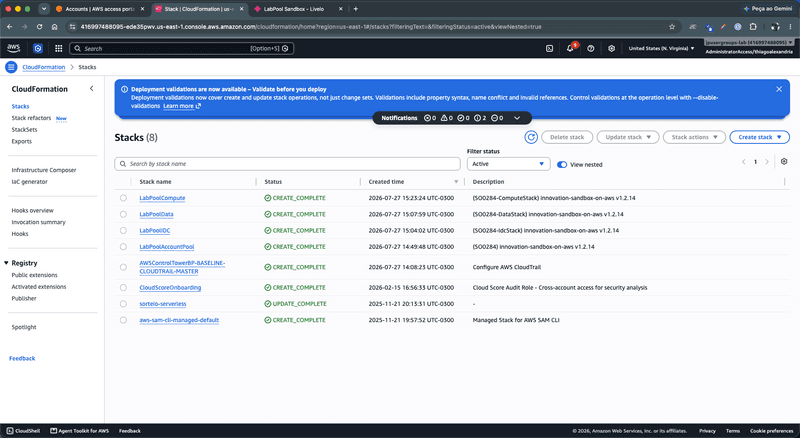This screenshot has height=438, width=800.
Task: Open the CloudFormation side navigation hamburger
Action: coord(11,67)
